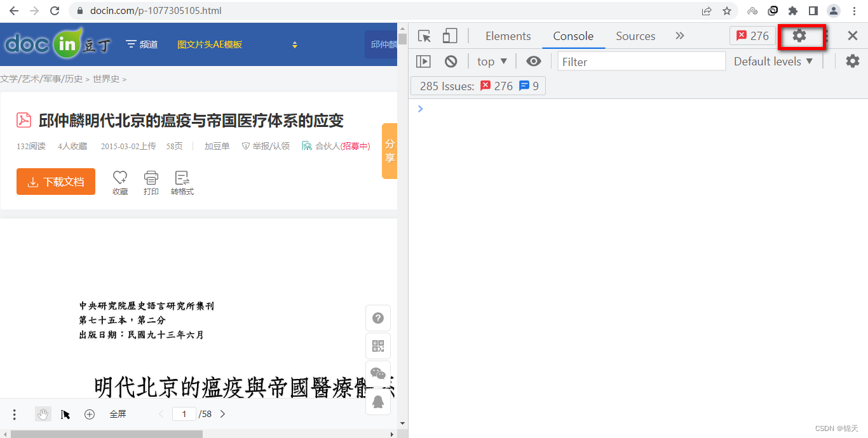
Task: Open the top JavaScript context dropdown
Action: click(492, 62)
